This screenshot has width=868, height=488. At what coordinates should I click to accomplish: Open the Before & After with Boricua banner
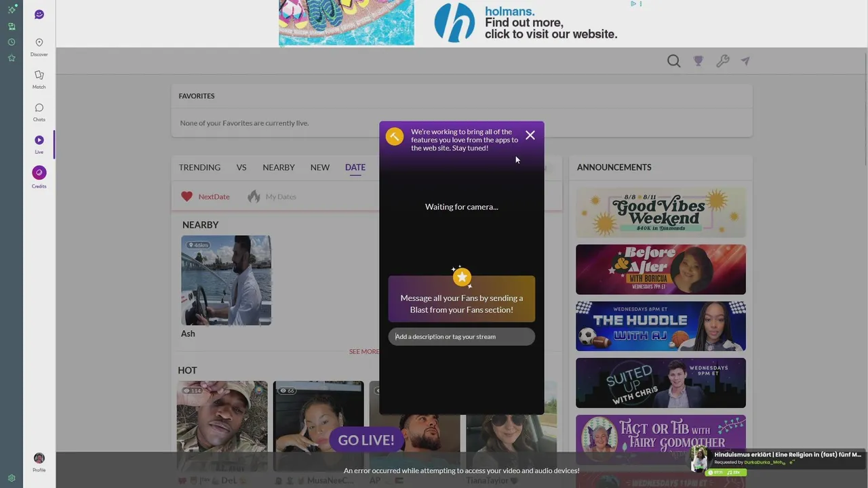point(660,270)
